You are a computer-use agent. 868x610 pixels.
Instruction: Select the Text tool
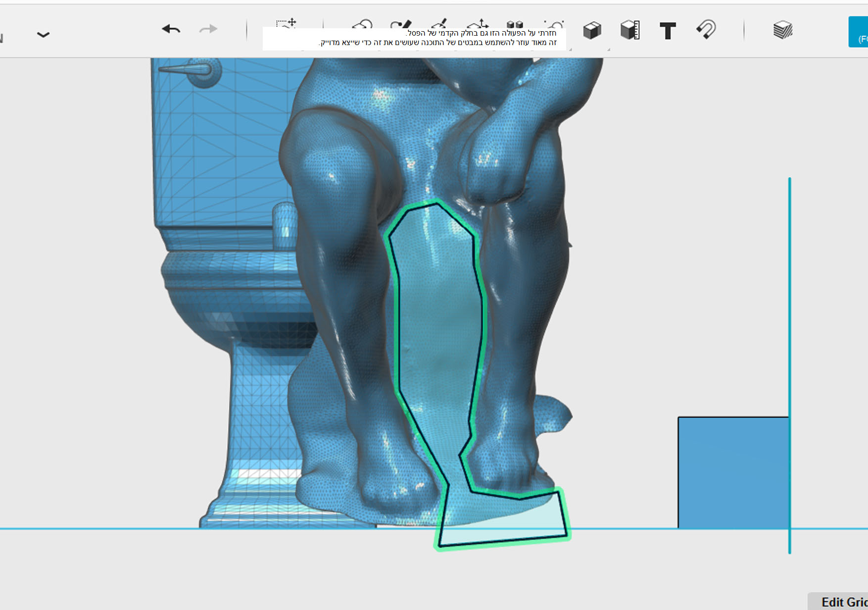click(x=668, y=31)
